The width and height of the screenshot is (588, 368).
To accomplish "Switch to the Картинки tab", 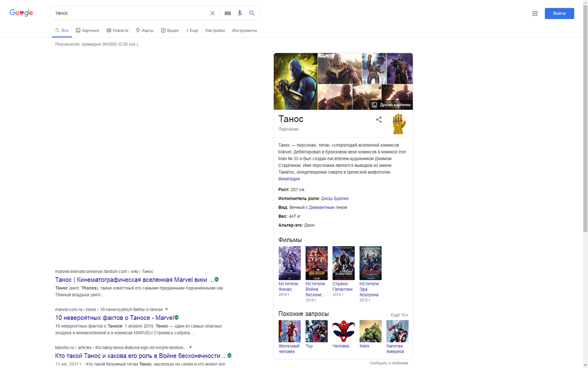I will click(88, 30).
